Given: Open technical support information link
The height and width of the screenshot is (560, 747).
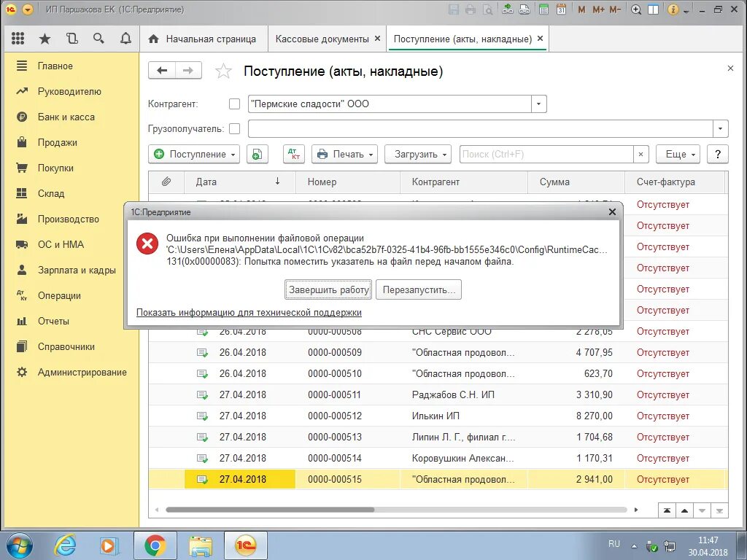Looking at the screenshot, I should coord(249,312).
